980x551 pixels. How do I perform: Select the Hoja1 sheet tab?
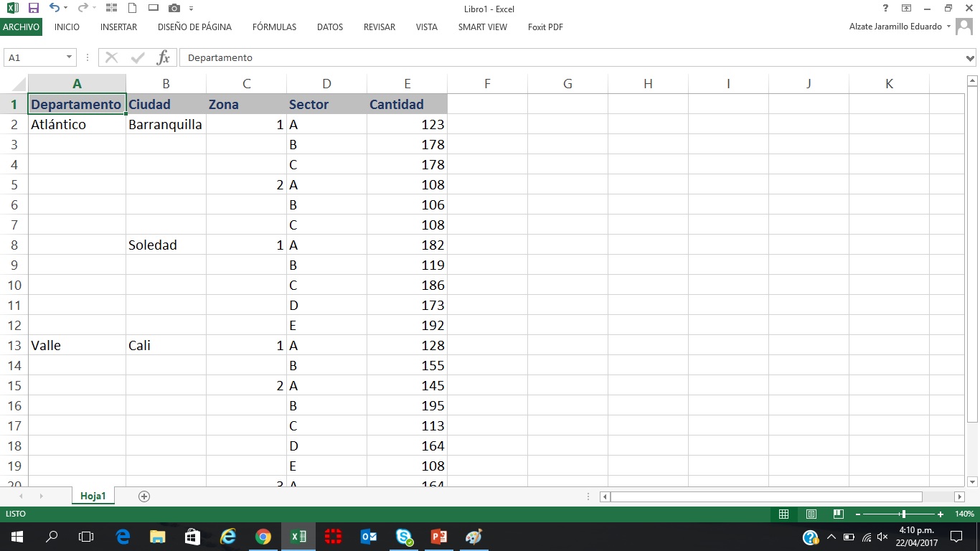93,495
